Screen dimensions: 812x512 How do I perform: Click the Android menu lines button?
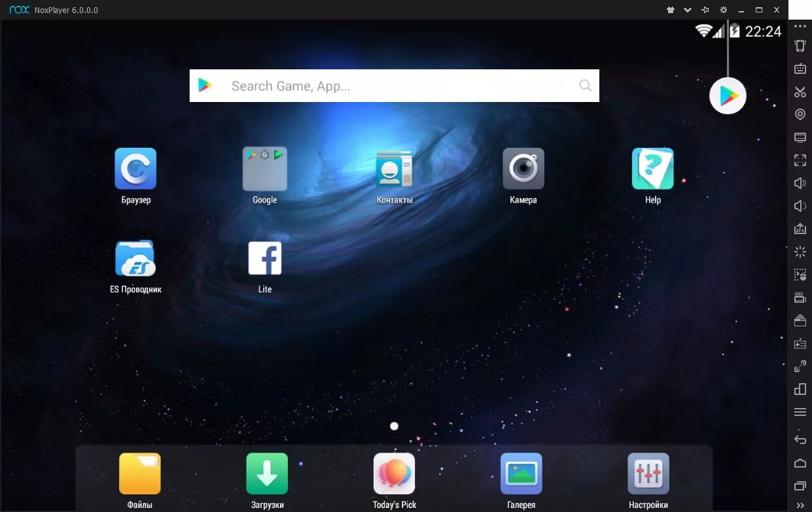coord(800,412)
